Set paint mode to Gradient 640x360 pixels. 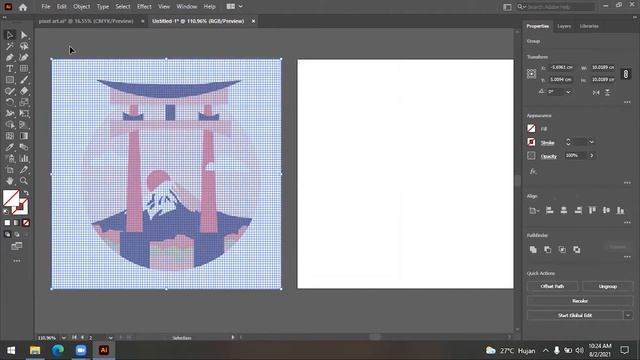click(x=16, y=223)
